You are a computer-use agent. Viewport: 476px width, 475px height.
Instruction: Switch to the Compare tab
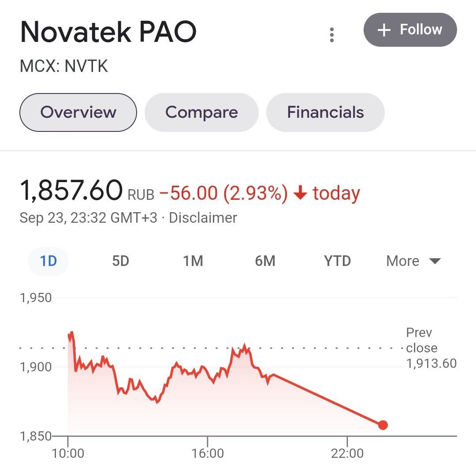(x=201, y=112)
